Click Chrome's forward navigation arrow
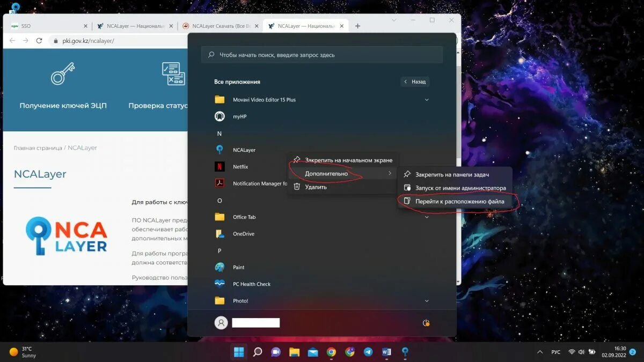 [x=25, y=41]
